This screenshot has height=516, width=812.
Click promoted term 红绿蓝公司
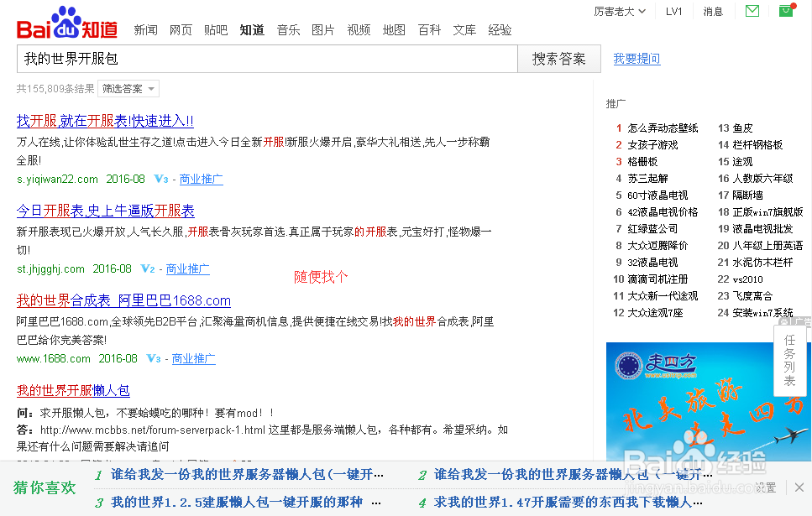[x=652, y=229]
